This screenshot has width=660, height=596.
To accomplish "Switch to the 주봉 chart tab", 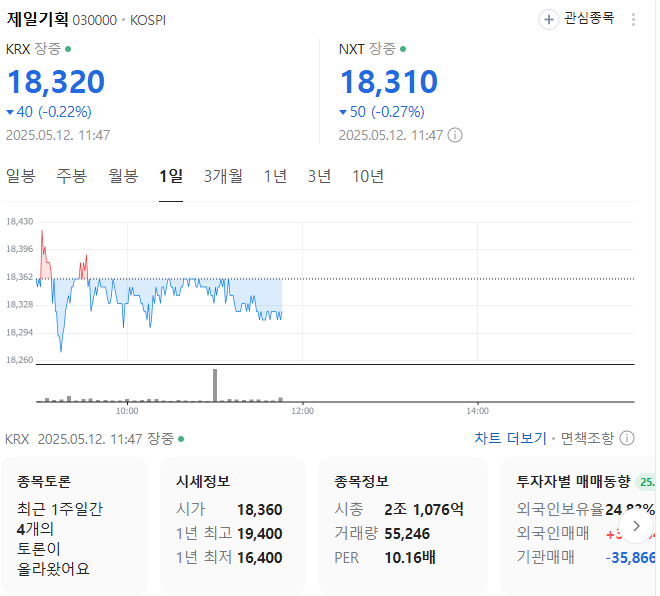I will tap(72, 177).
